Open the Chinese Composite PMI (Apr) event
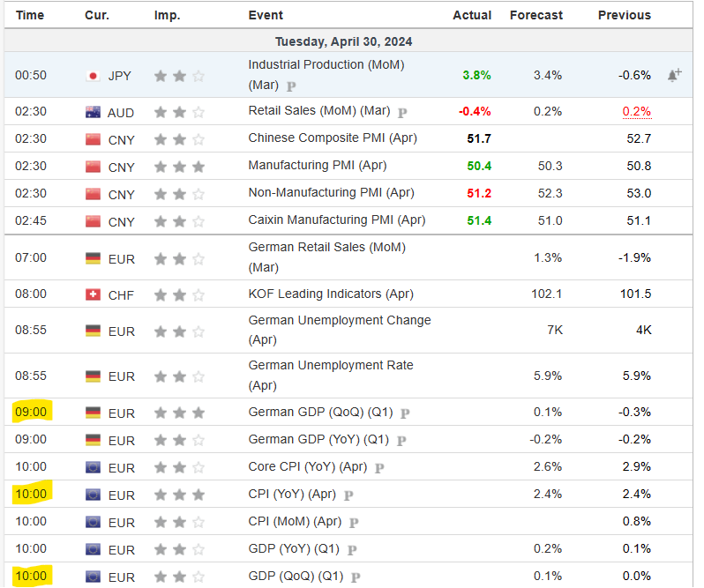 (333, 138)
